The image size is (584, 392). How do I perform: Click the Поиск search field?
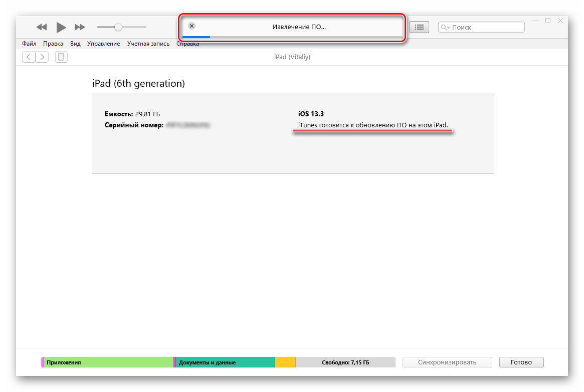481,27
